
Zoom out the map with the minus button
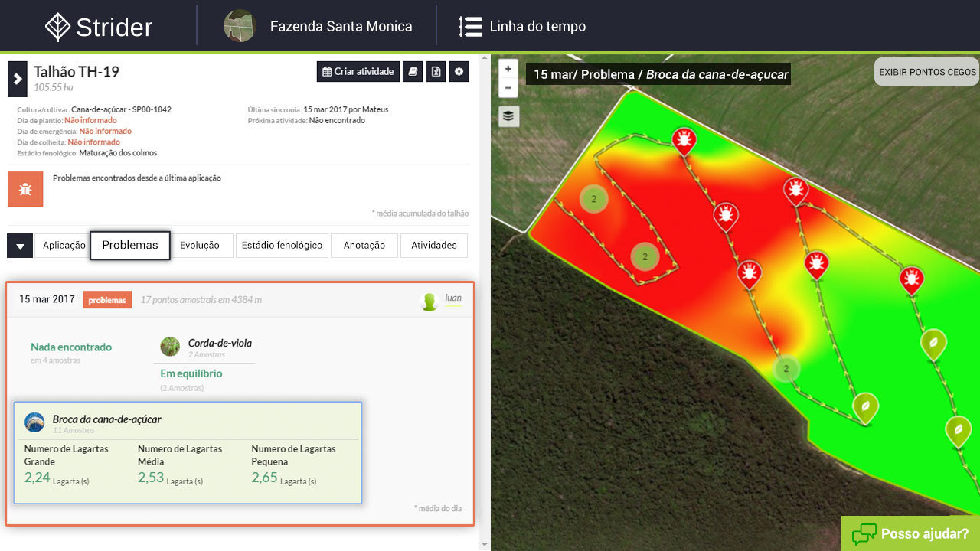pyautogui.click(x=508, y=87)
